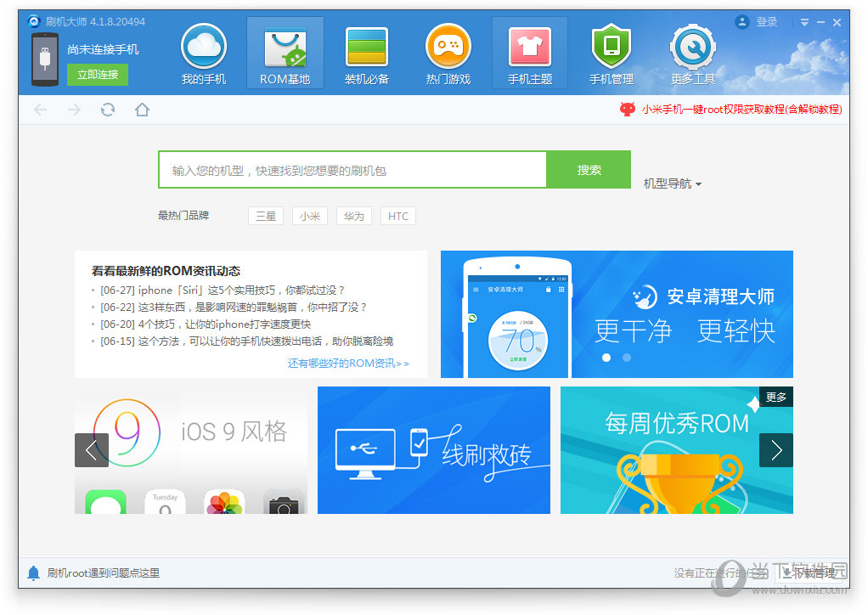Open the title bar dropdown menu icon
Image resolution: width=868 pixels, height=615 pixels.
coord(804,22)
